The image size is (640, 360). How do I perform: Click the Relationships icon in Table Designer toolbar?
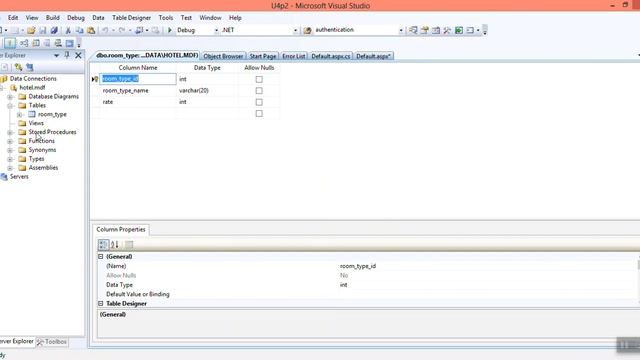[24, 43]
